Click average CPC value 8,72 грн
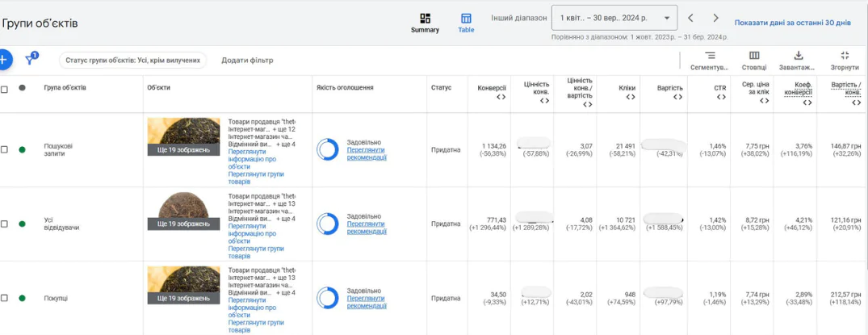 757,220
